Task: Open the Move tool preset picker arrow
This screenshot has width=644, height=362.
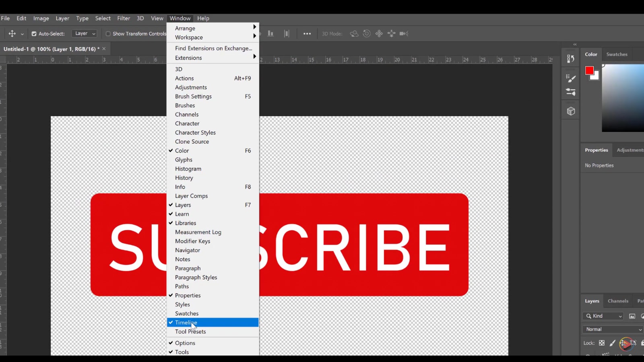Action: [22, 34]
